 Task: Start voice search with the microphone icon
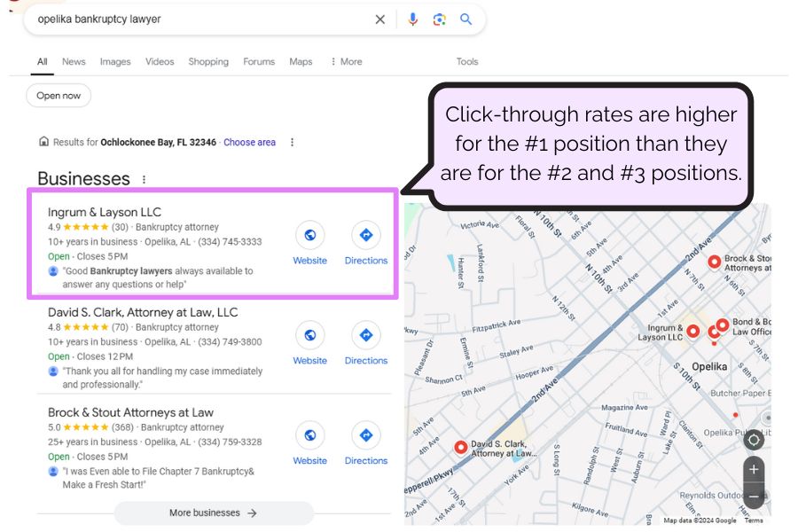pos(412,19)
